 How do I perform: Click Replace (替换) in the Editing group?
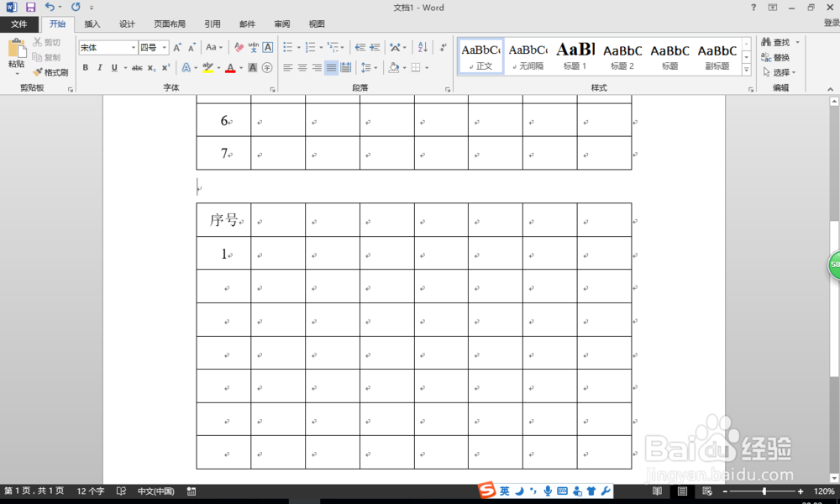[x=779, y=59]
